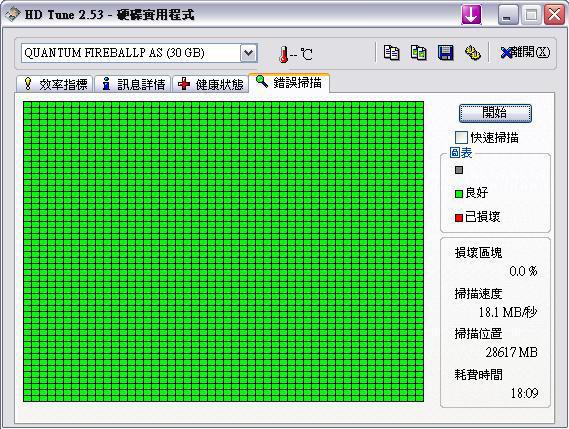Click the QUANTUM FIREBALLP AS drive combo box
This screenshot has height=429, width=569.
tap(139, 53)
